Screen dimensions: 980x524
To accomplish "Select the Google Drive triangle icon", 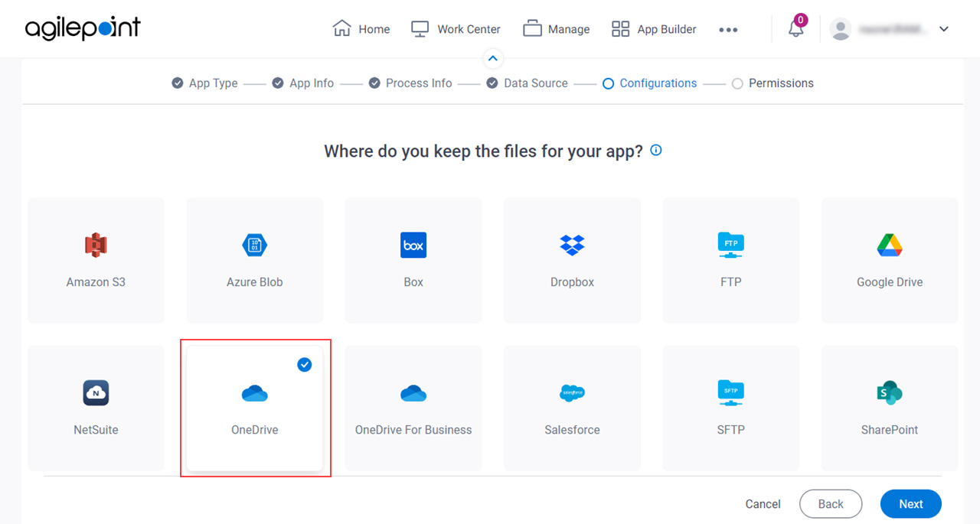I will (x=890, y=246).
